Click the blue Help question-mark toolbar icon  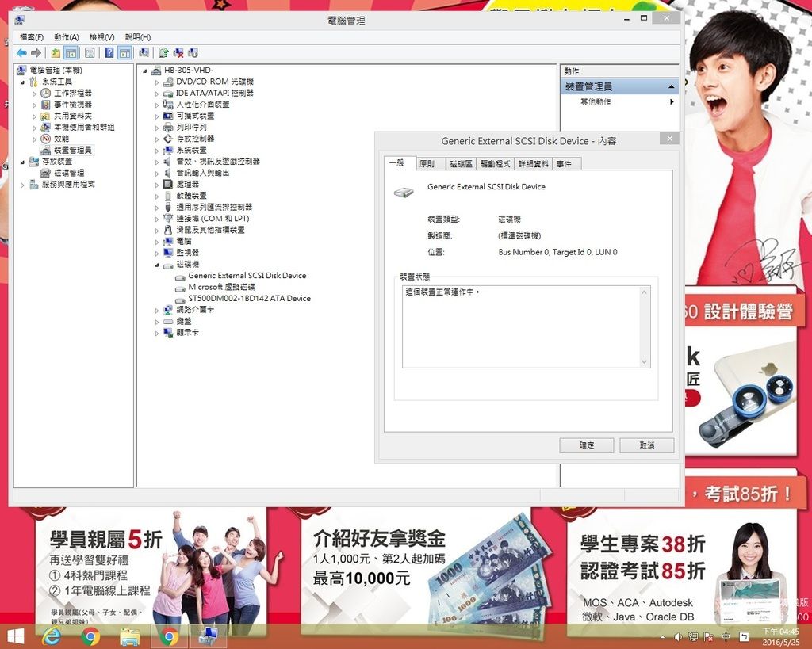(108, 53)
